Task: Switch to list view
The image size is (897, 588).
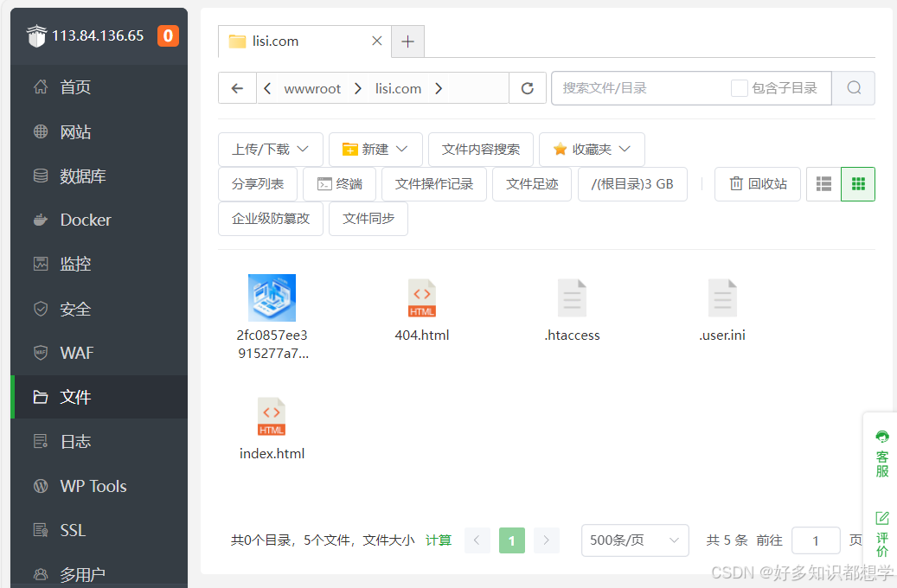Action: pos(823,184)
